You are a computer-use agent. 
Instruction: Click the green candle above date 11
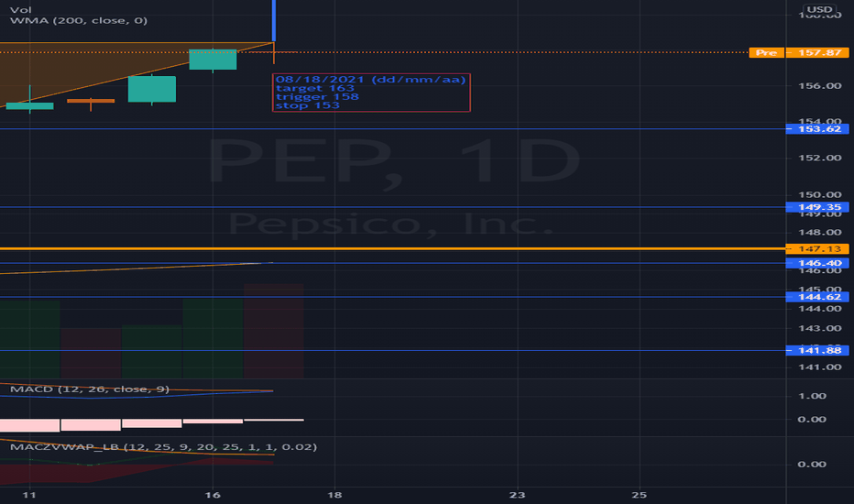[x=30, y=105]
